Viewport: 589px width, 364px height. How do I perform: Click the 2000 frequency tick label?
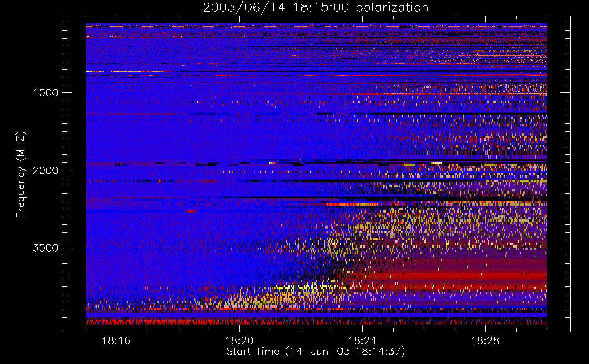pyautogui.click(x=46, y=170)
